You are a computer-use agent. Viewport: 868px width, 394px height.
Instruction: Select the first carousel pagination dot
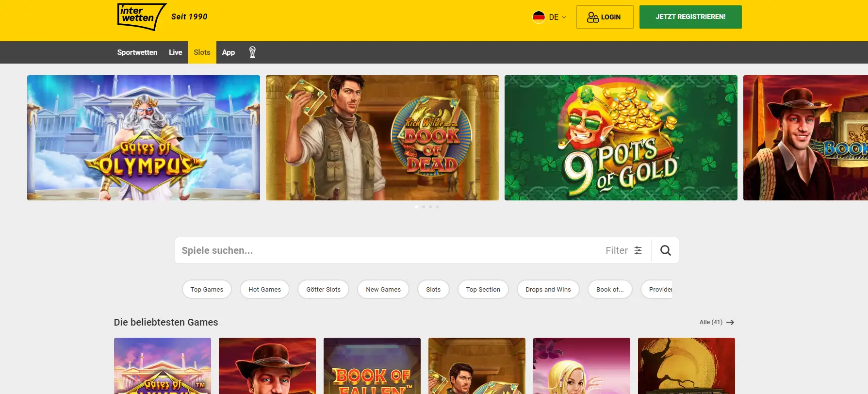point(417,207)
